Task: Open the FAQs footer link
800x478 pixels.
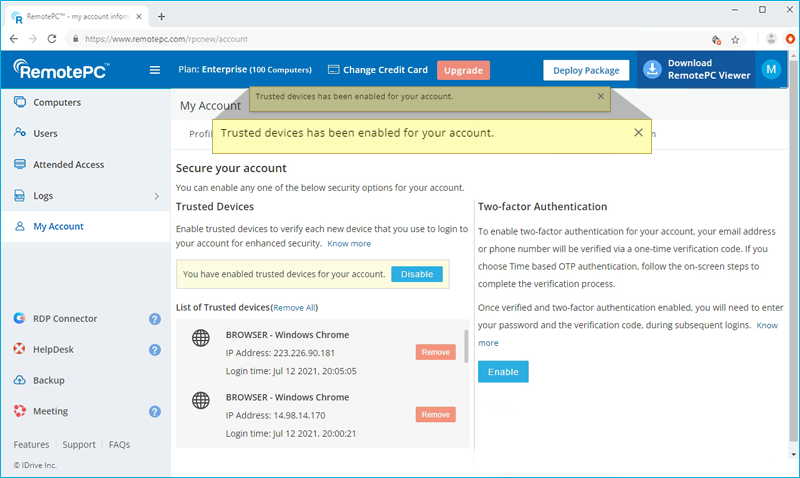Action: [x=119, y=444]
